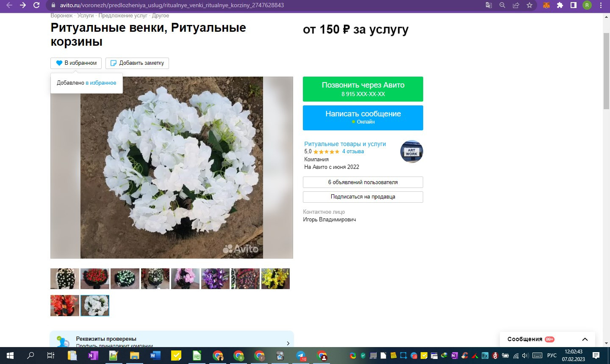Screen dimensions: 610x364
Task: Select the pink flowers thumbnail
Action: tap(185, 279)
